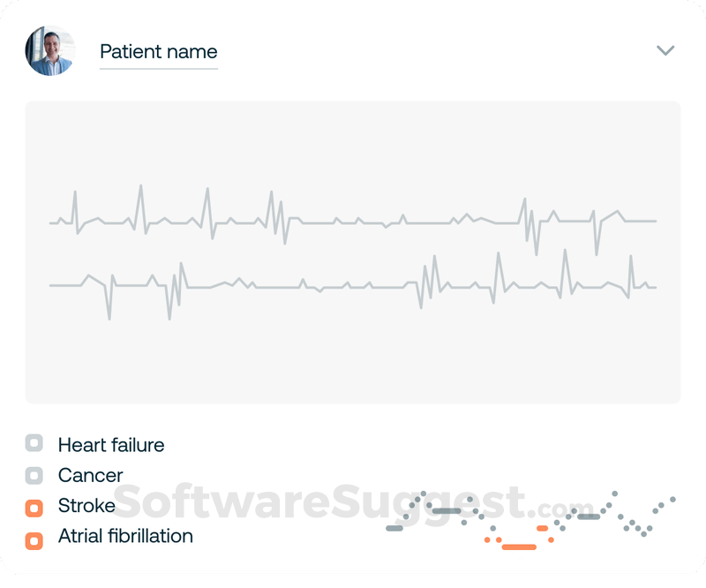This screenshot has height=588, width=706.
Task: Click the gray bar above the long orange bar
Action: point(447,510)
